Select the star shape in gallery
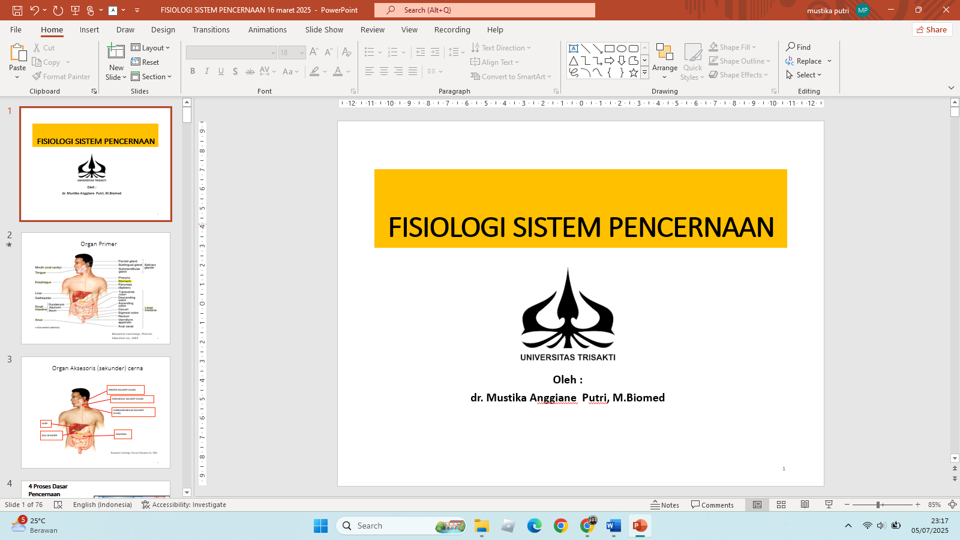 (633, 73)
